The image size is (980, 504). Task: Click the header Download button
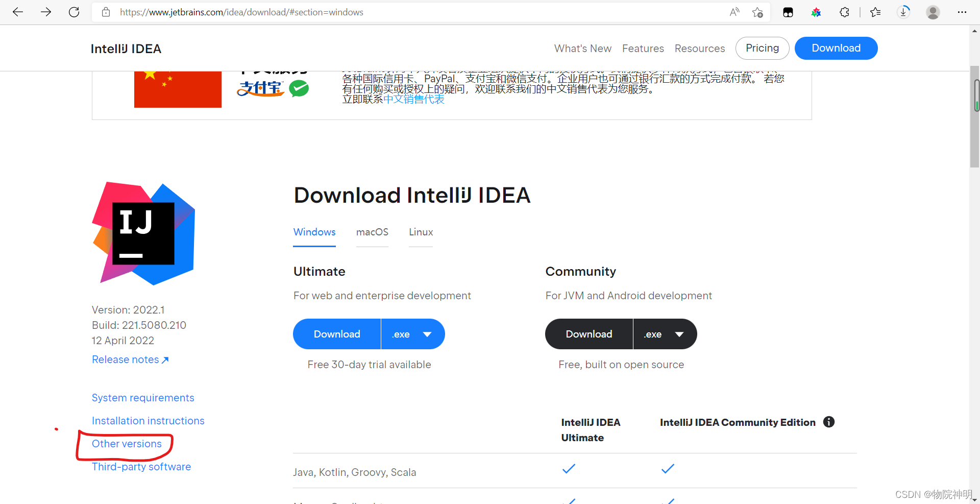pyautogui.click(x=836, y=48)
